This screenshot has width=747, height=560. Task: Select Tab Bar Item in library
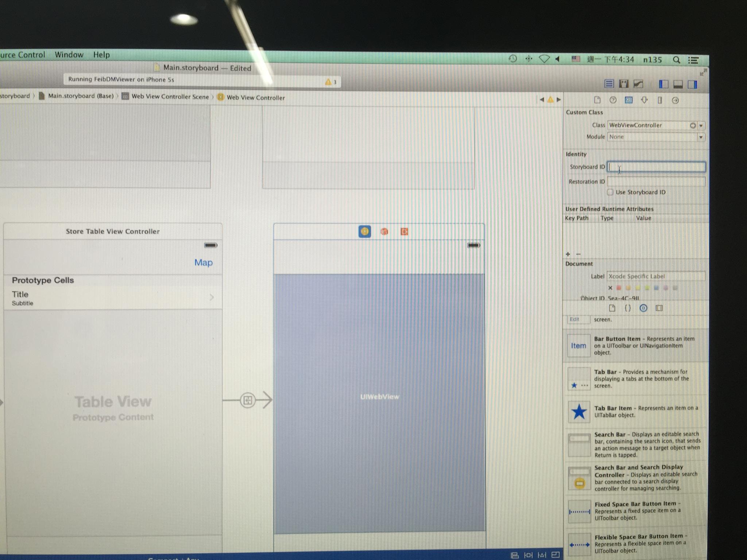(x=635, y=412)
